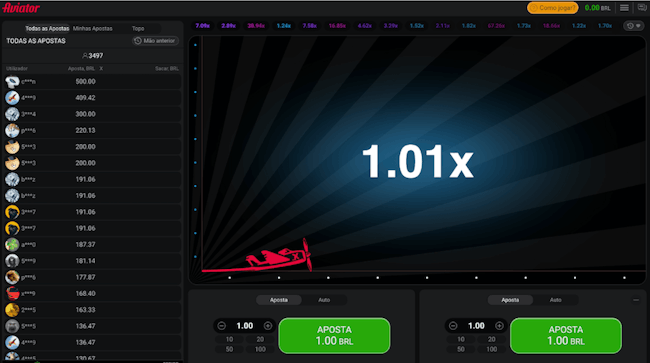Open the 2.89x round result

(228, 26)
